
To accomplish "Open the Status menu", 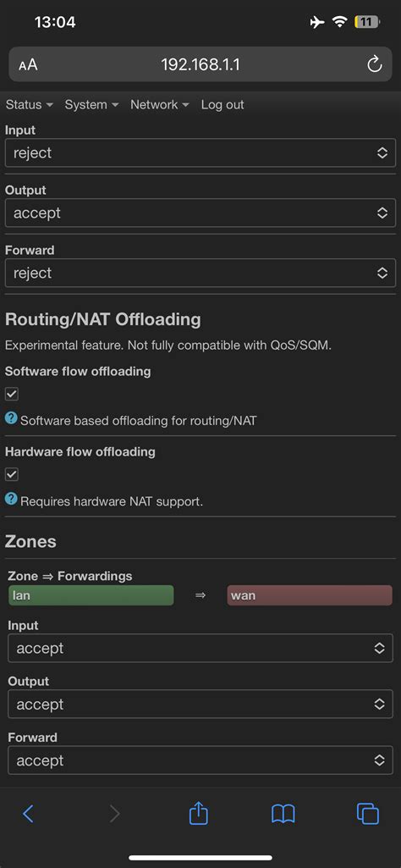I will [x=30, y=105].
